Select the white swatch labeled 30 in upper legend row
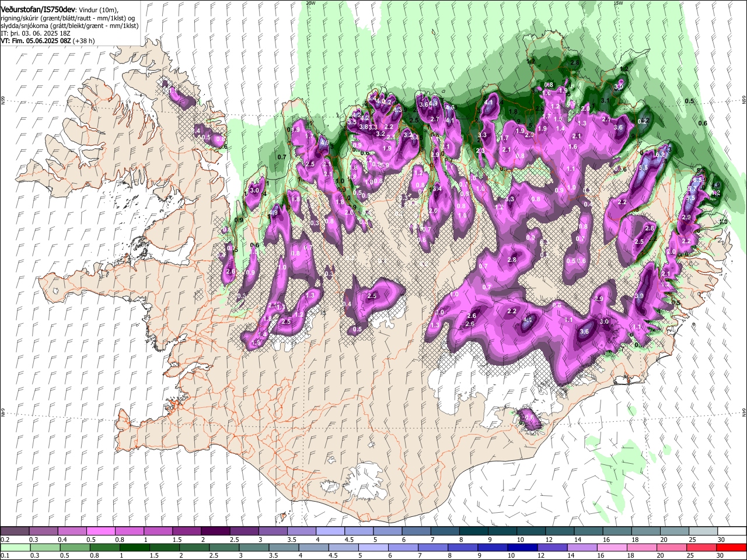This screenshot has width=747, height=560. 732,531
